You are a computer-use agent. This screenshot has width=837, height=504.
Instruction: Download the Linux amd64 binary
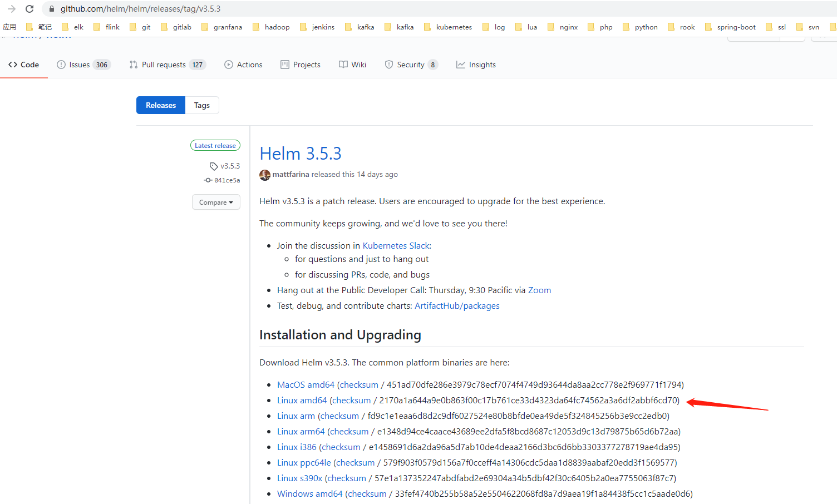302,400
